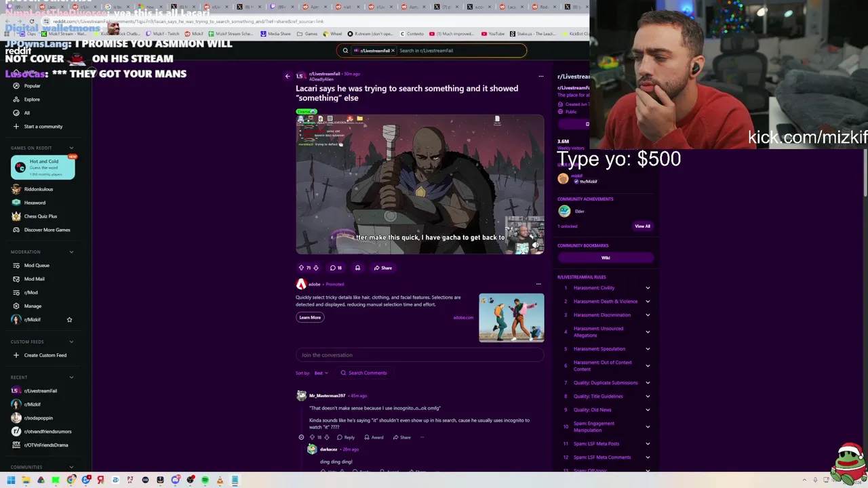
Task: Open the post's 18 comments button
Action: [336, 268]
